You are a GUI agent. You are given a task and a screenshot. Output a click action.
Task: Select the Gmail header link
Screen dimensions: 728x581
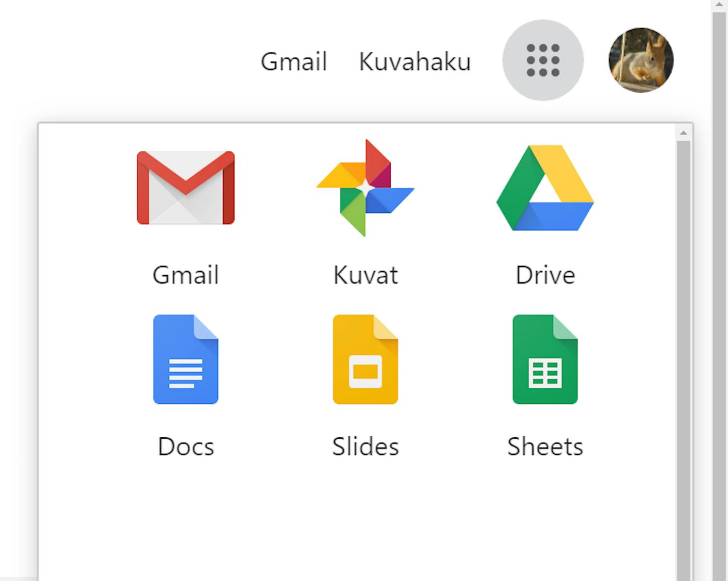click(294, 61)
